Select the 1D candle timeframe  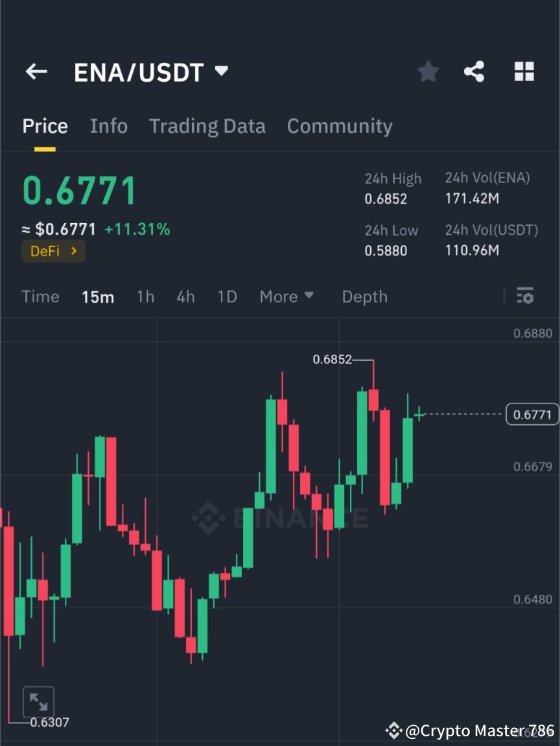tap(227, 296)
